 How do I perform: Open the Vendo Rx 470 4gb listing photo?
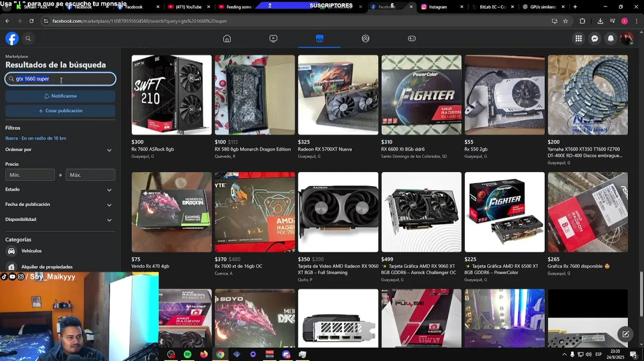pyautogui.click(x=172, y=212)
